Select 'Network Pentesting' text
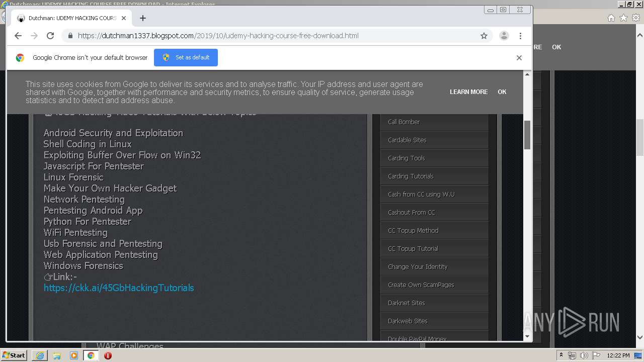 tap(84, 200)
